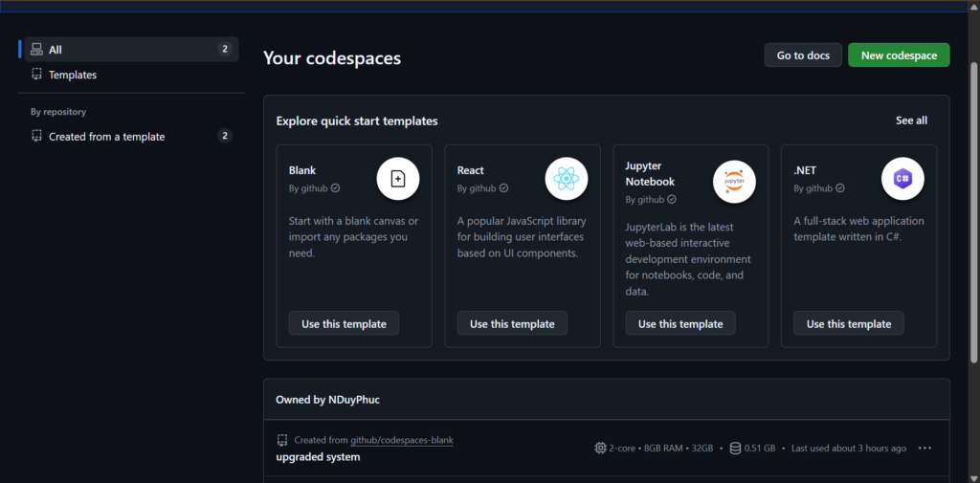Click the React atom logo icon
This screenshot has width=980, height=483.
pyautogui.click(x=566, y=179)
